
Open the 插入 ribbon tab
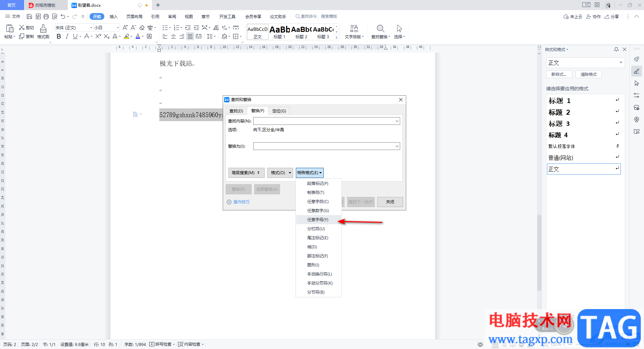click(114, 16)
